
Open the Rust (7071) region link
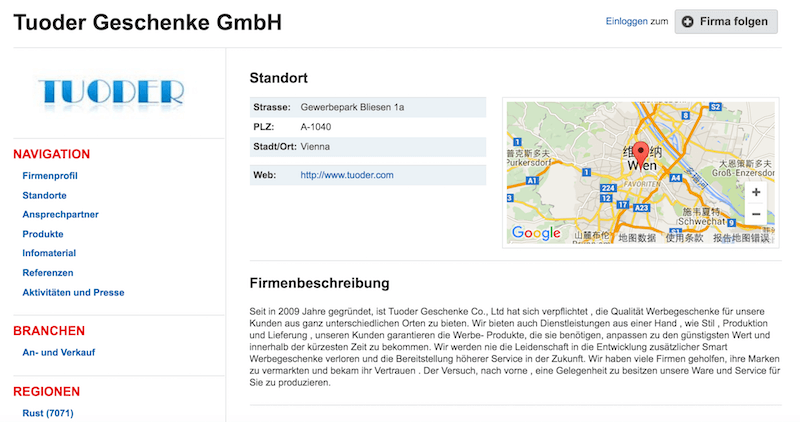coord(48,413)
